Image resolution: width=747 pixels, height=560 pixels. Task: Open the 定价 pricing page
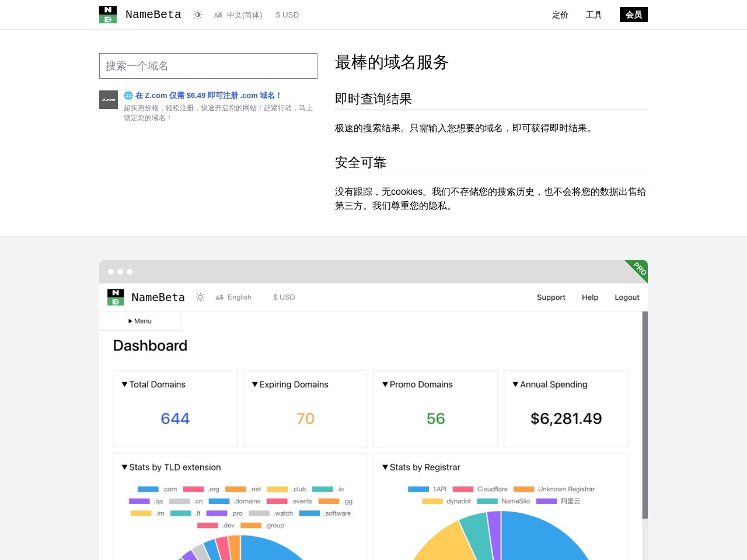[x=560, y=15]
